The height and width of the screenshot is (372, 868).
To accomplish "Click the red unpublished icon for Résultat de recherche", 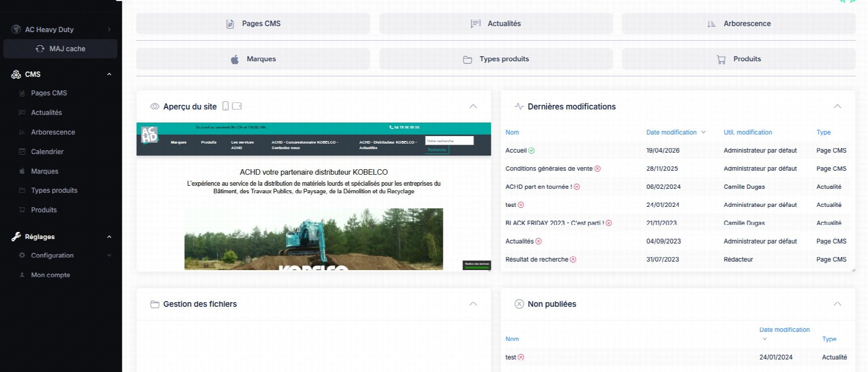I will 573,260.
